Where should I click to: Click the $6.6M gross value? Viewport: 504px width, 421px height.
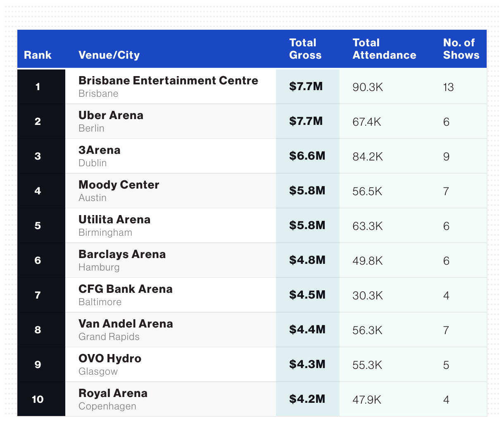click(307, 156)
